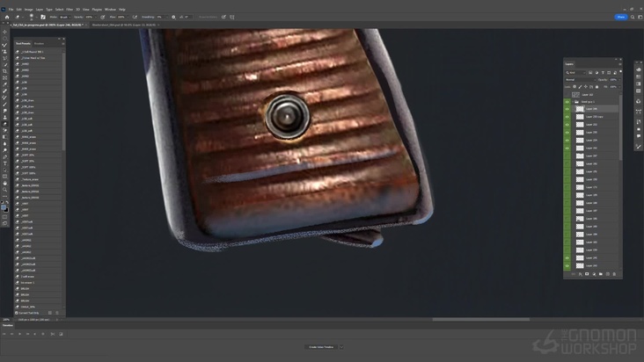Click the Share button
This screenshot has height=362, width=644.
click(x=621, y=17)
